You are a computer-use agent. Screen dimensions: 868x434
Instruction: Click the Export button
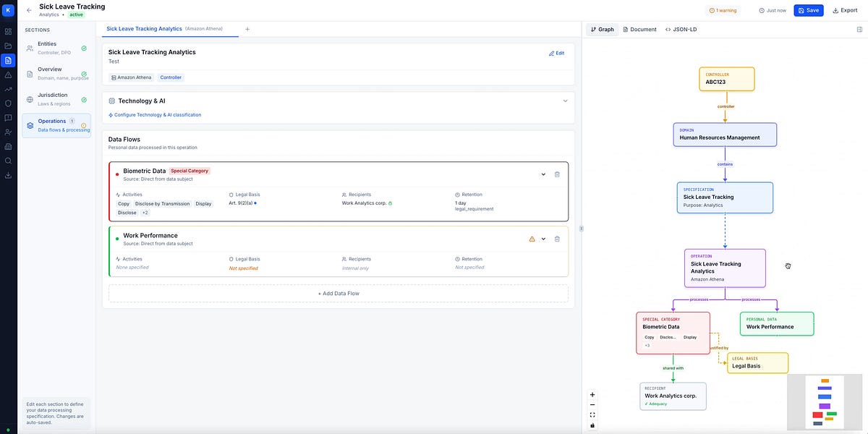pyautogui.click(x=845, y=10)
